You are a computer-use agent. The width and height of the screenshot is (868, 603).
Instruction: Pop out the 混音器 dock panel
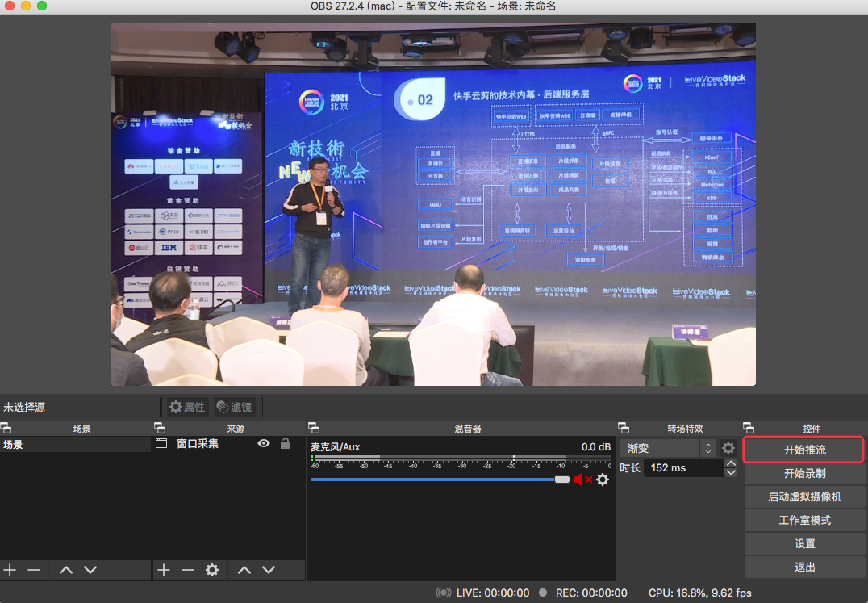coord(314,428)
